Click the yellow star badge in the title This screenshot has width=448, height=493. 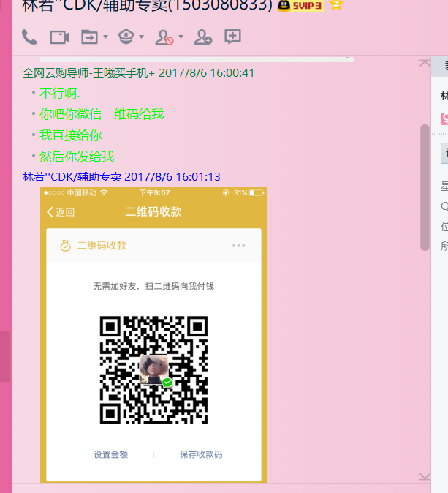pyautogui.click(x=336, y=4)
